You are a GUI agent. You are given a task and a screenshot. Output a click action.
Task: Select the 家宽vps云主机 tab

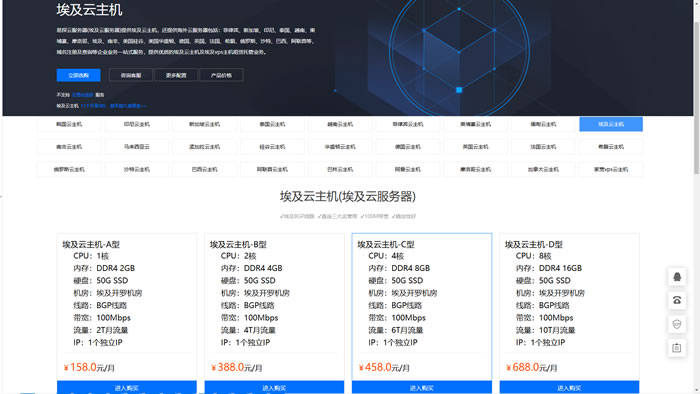coord(611,170)
